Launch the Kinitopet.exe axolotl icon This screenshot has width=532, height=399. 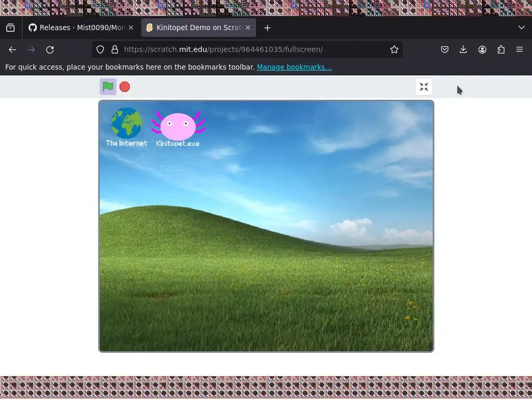pyautogui.click(x=178, y=126)
